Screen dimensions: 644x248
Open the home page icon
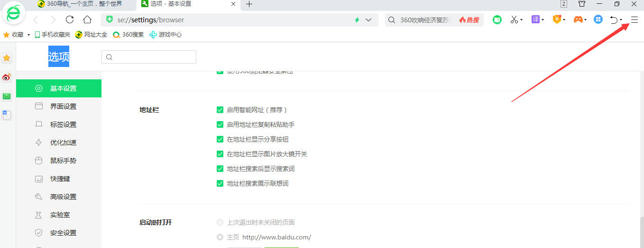[87, 20]
